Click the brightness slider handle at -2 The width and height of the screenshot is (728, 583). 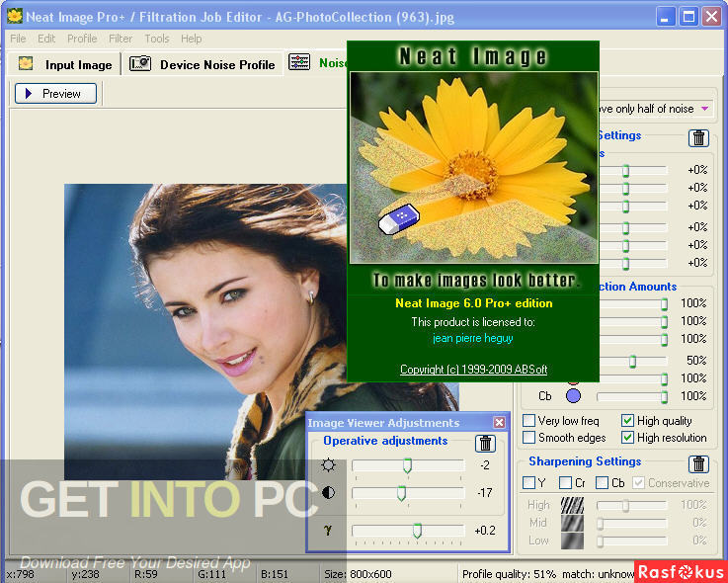[407, 465]
